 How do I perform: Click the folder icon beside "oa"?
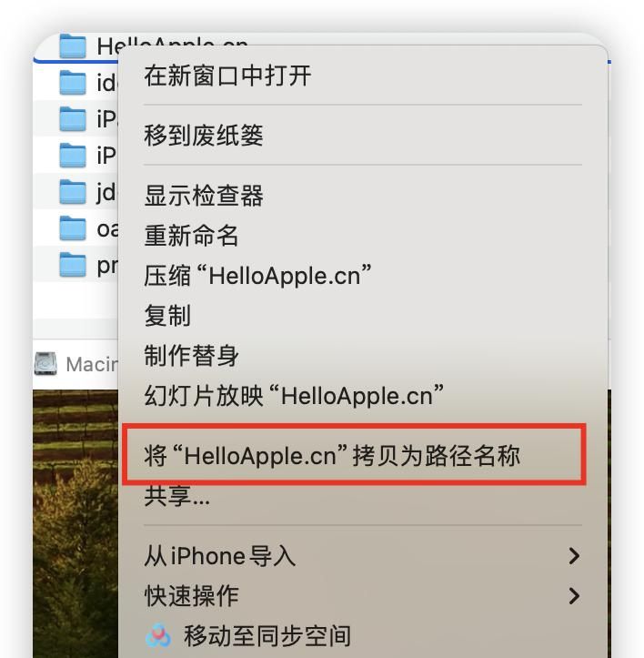73,228
